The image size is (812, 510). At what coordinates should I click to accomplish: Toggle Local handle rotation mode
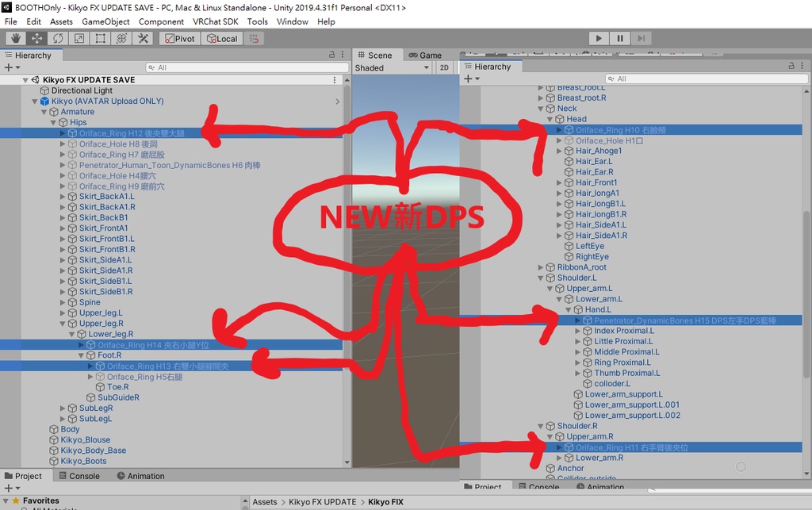(222, 38)
